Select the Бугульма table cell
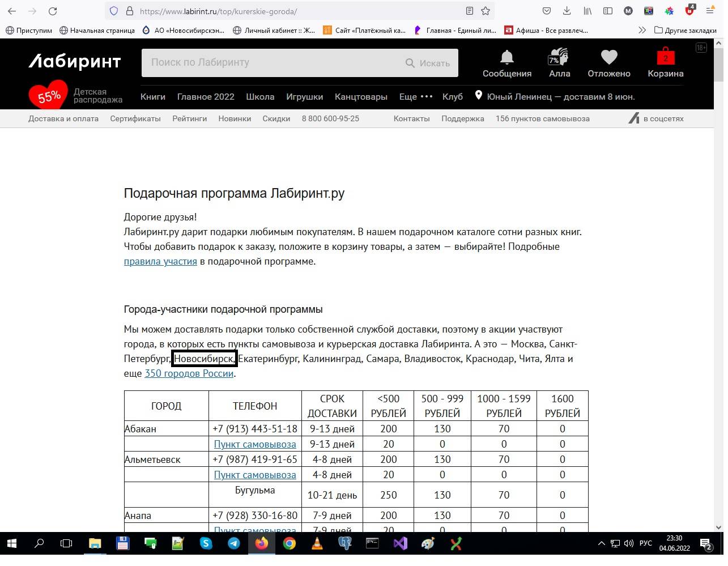The width and height of the screenshot is (728, 566). [255, 495]
